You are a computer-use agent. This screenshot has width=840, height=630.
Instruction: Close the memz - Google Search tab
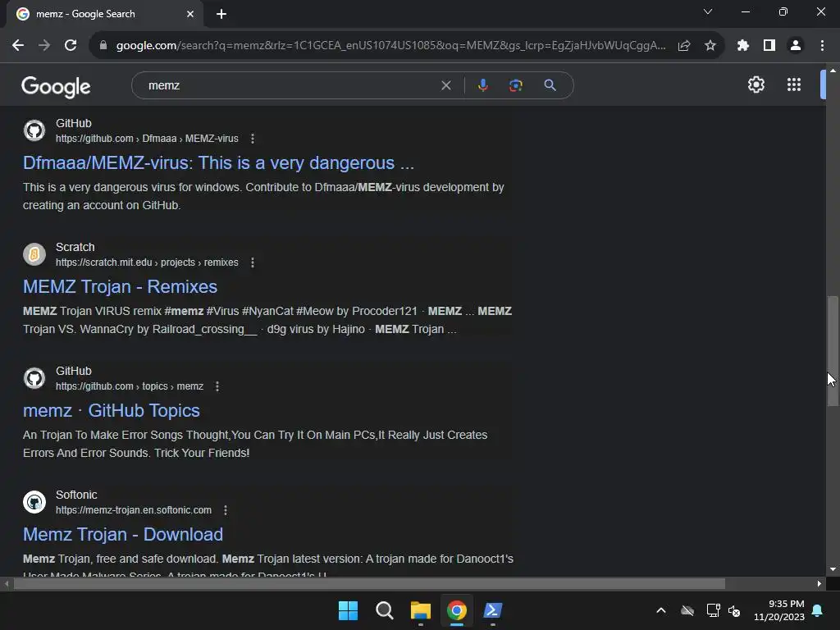click(x=190, y=14)
